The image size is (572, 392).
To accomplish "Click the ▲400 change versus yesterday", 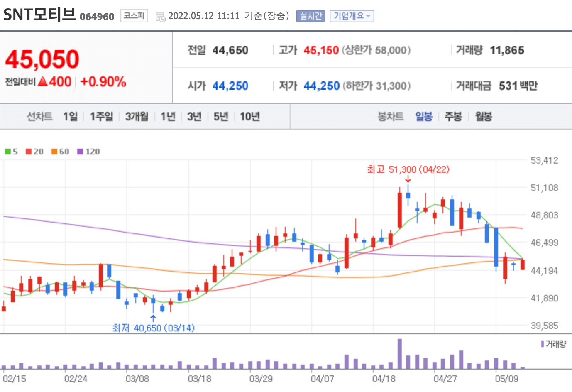I will 54,81.
